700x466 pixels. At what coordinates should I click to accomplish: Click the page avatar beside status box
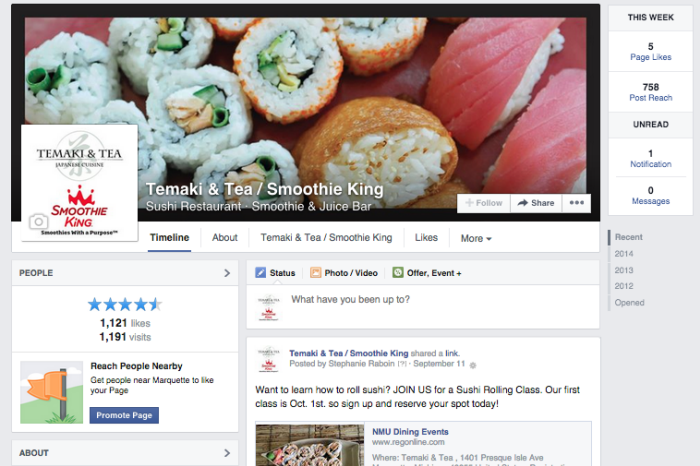[x=269, y=307]
